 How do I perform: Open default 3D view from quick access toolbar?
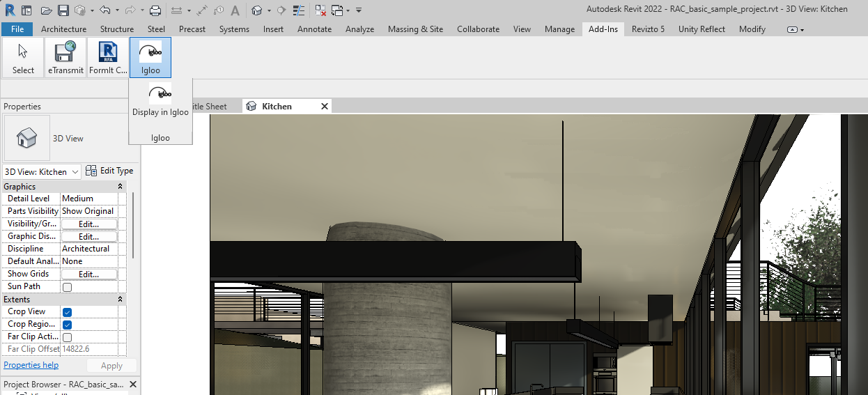point(257,10)
